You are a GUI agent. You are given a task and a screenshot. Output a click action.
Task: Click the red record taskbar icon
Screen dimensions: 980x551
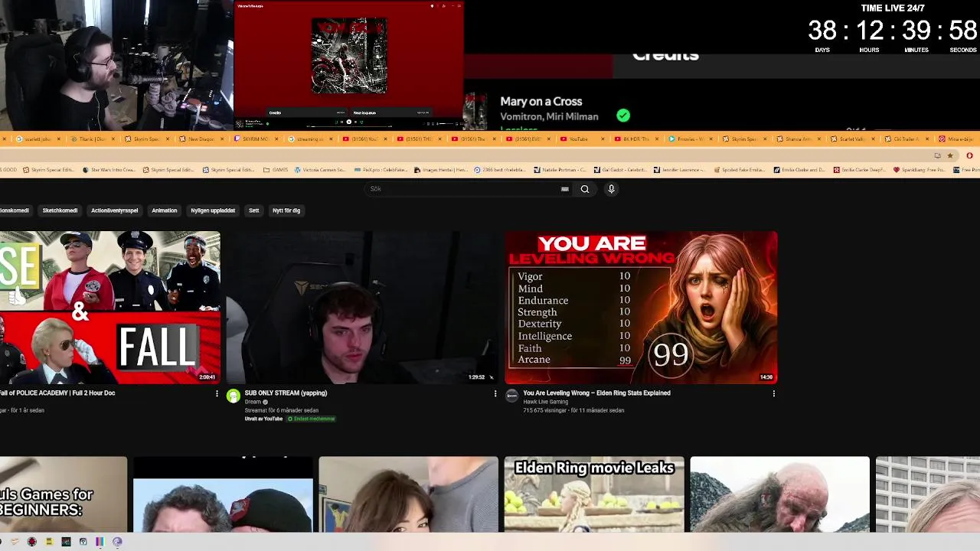32,542
